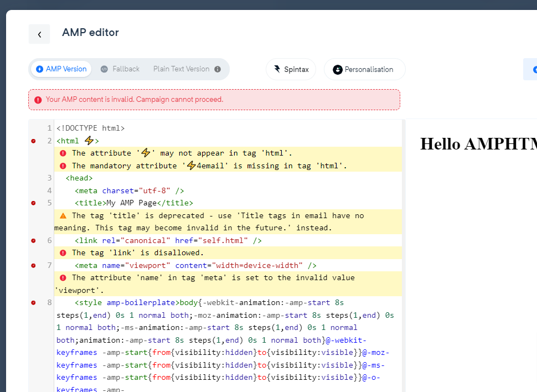Click line number 4 in the gutter

(x=49, y=190)
